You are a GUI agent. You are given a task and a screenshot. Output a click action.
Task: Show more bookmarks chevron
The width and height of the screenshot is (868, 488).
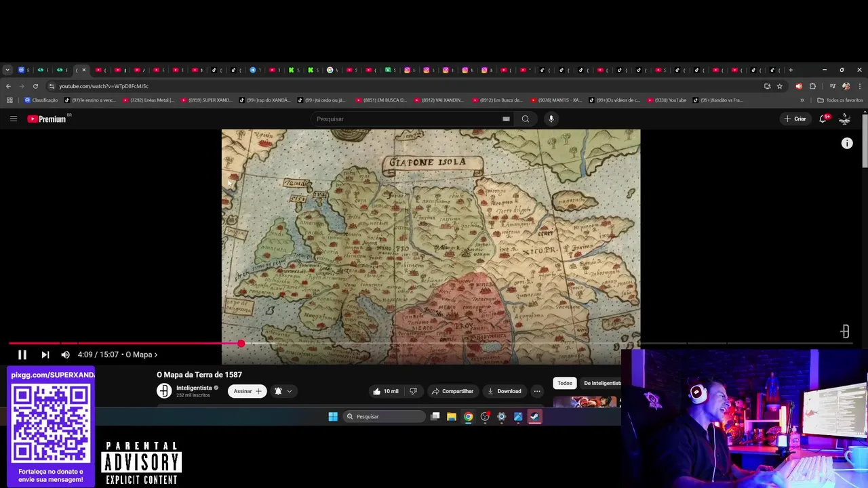[x=802, y=100]
